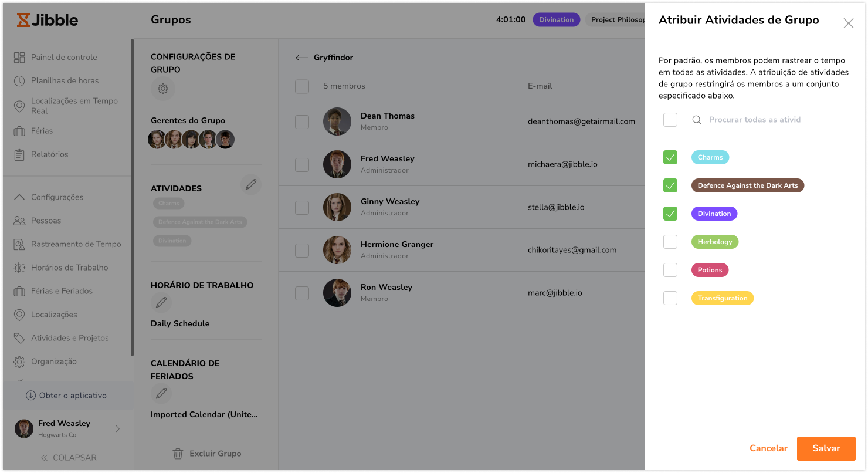The width and height of the screenshot is (868, 473).
Task: Edit the holiday calendar pencil icon
Action: tap(161, 393)
